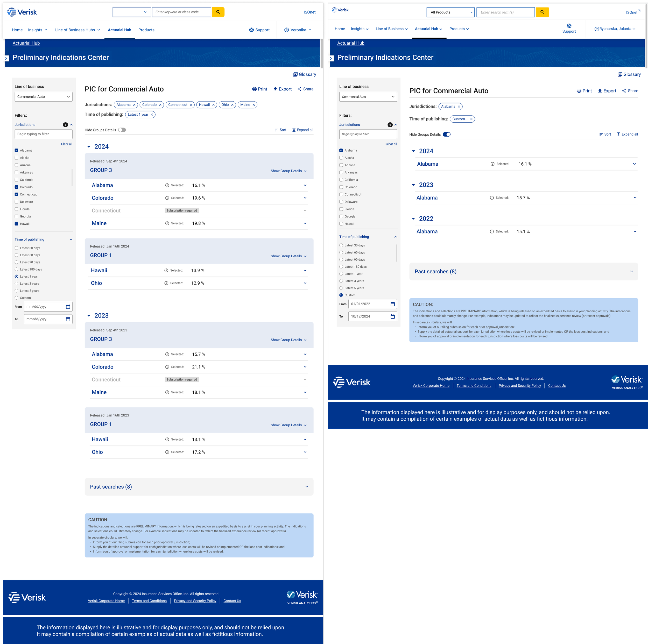Image resolution: width=648 pixels, height=644 pixels.
Task: Click the Share icon in left panel
Action: click(299, 89)
